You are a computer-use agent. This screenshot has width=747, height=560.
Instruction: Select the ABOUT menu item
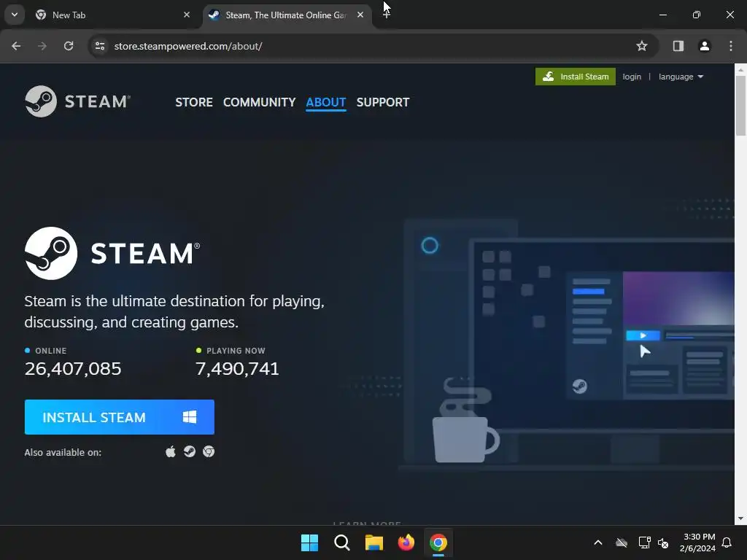pyautogui.click(x=326, y=102)
